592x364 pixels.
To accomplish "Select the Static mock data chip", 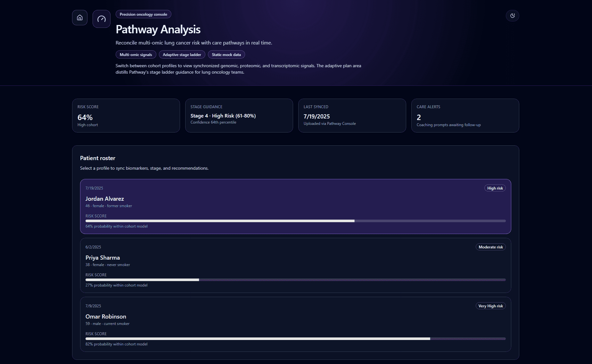I will click(x=226, y=54).
